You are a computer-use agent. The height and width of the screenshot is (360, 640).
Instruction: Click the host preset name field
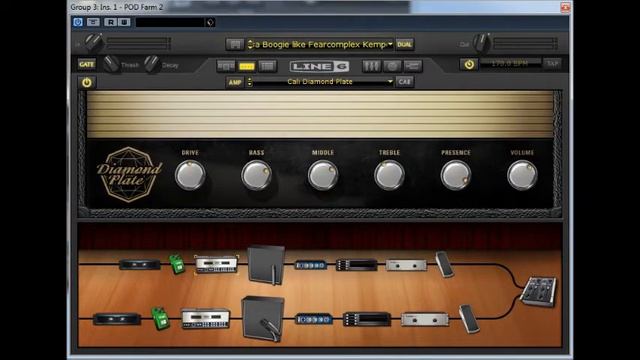click(170, 22)
